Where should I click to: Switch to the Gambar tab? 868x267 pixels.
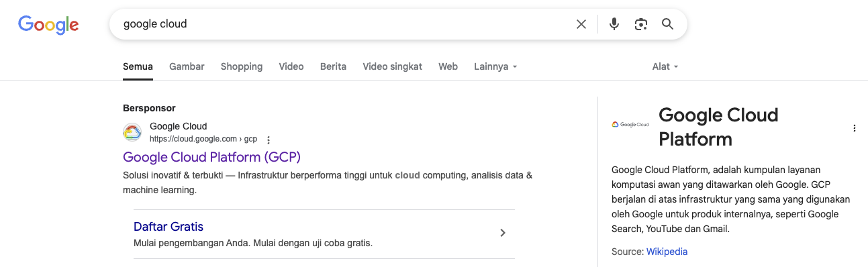187,66
